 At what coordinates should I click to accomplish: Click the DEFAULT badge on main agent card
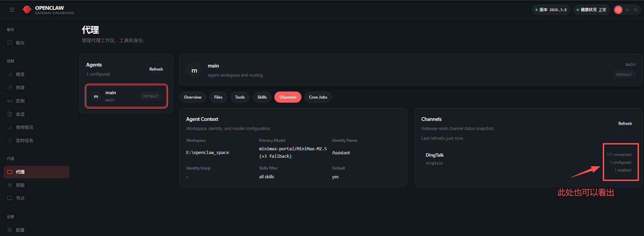pyautogui.click(x=151, y=96)
